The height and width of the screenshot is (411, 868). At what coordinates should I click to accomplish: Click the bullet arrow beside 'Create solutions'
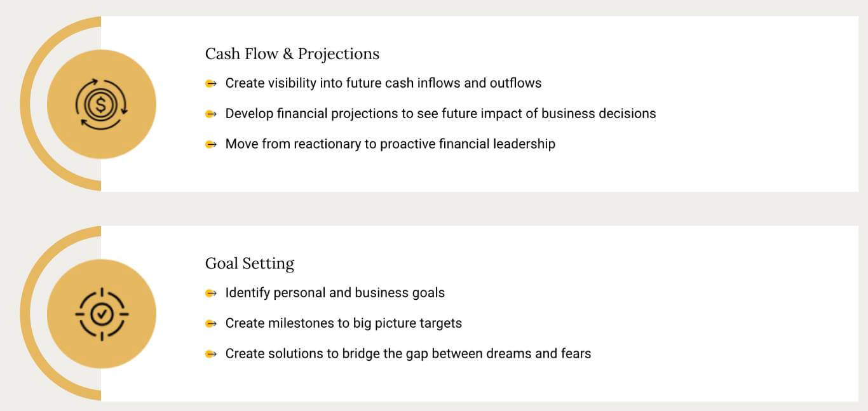pos(211,354)
